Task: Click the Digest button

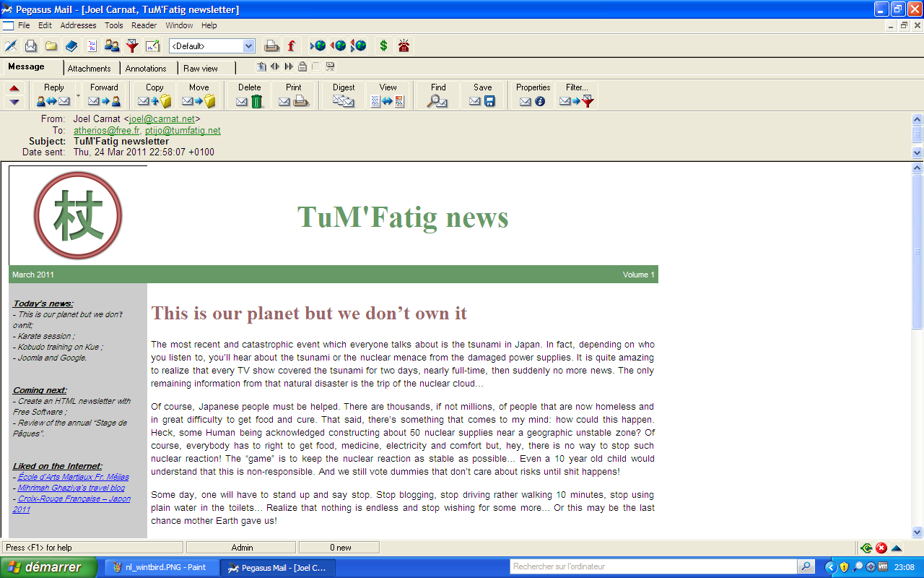Action: [x=344, y=95]
